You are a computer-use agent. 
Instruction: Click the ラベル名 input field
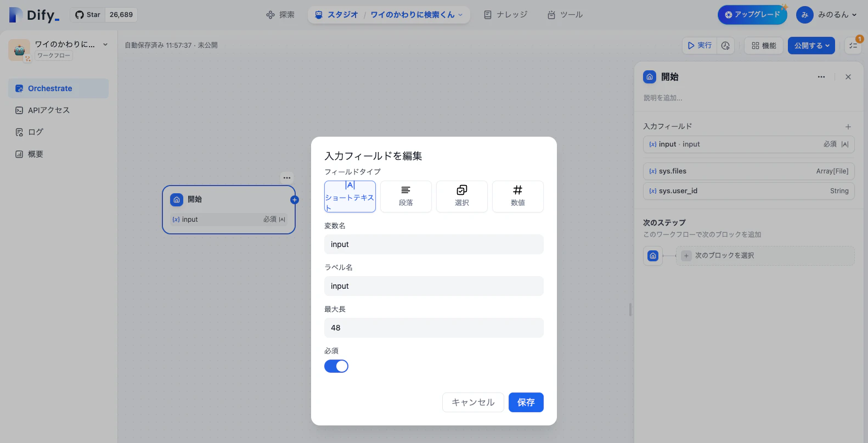(x=434, y=286)
